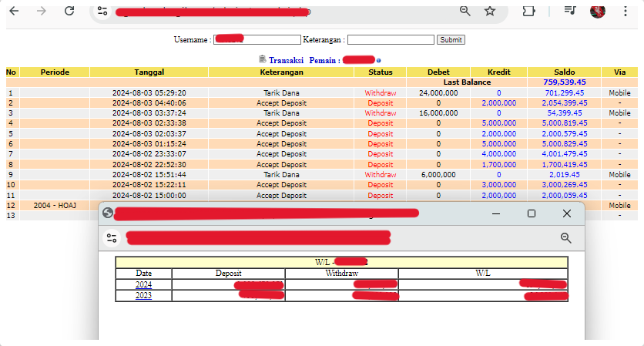This screenshot has width=644, height=346.
Task: Click popup window site settings icon
Action: (112, 238)
